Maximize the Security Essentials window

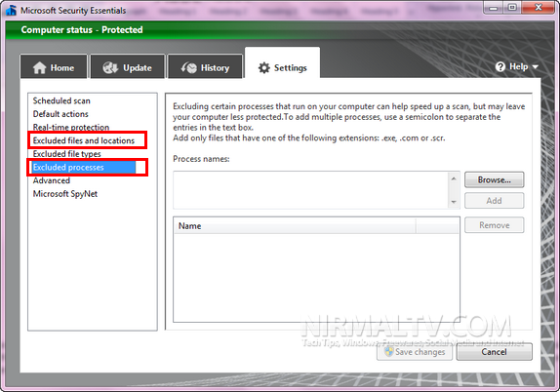tap(512, 7)
